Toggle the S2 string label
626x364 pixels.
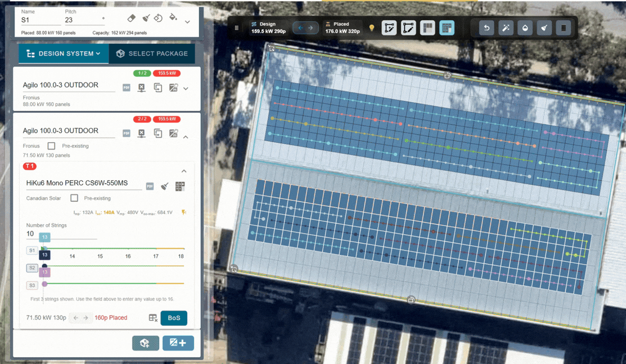point(32,268)
